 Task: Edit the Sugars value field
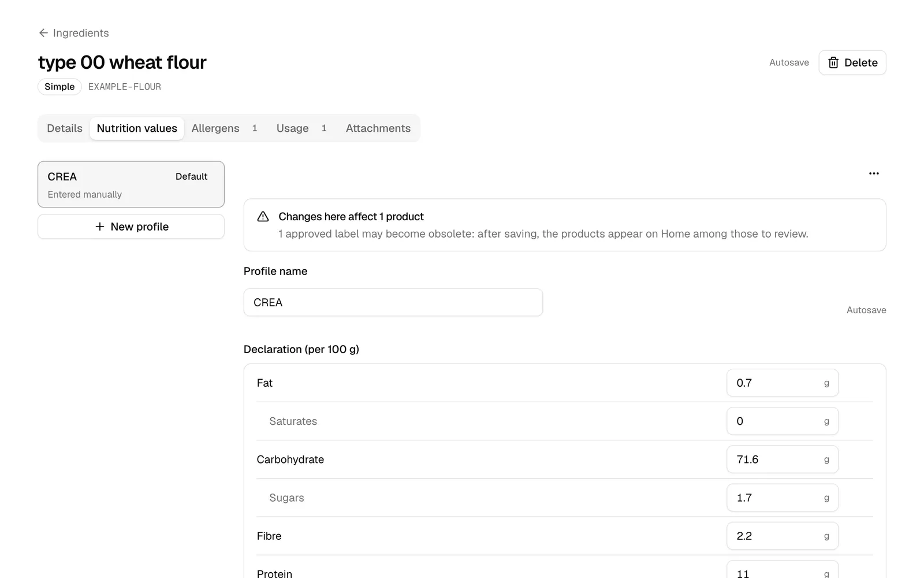pos(783,498)
